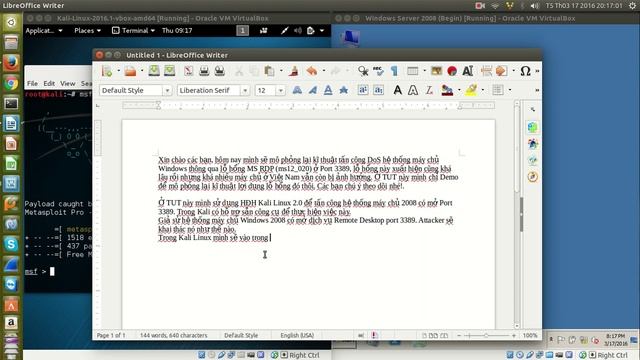Click word count in status bar

[173, 336]
